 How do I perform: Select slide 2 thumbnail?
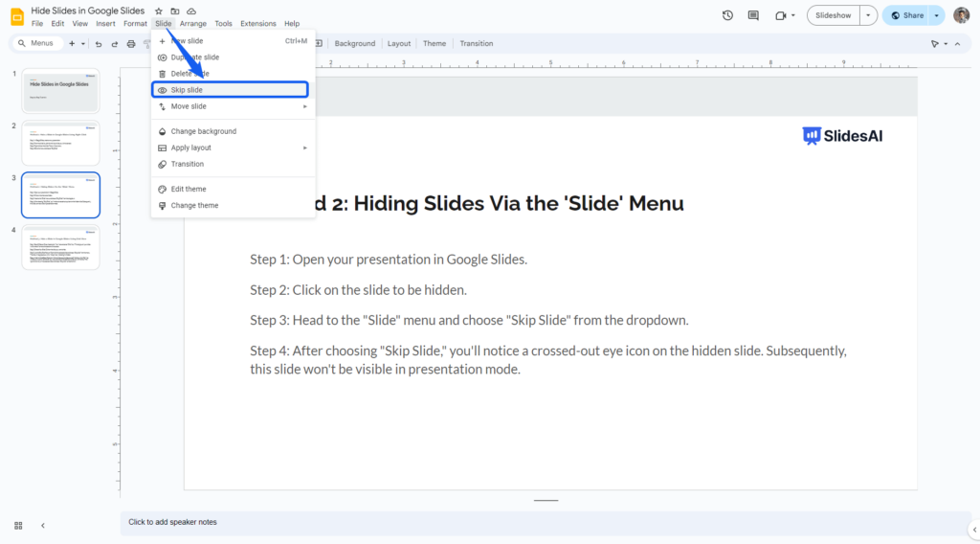[60, 144]
